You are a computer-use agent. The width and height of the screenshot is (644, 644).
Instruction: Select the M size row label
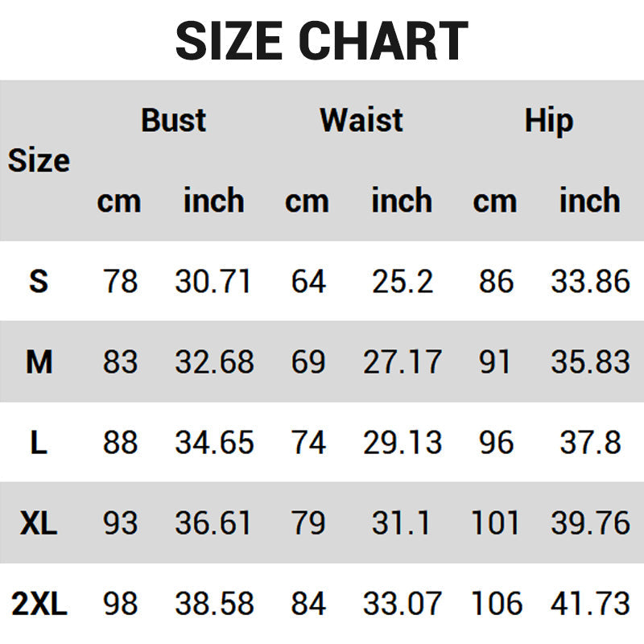pyautogui.click(x=39, y=362)
